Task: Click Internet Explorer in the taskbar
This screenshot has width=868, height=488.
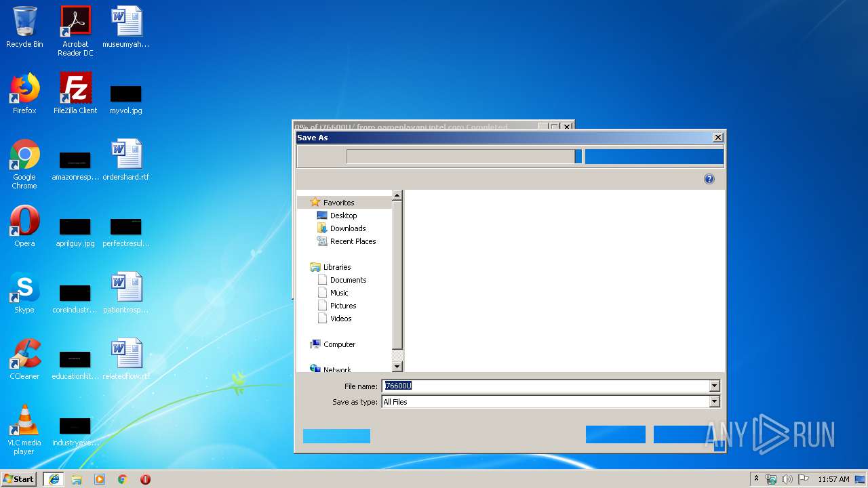Action: click(x=54, y=479)
